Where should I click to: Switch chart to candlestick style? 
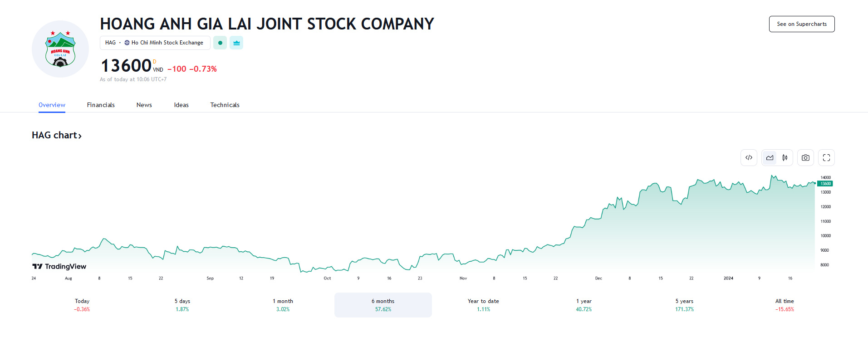coord(785,158)
